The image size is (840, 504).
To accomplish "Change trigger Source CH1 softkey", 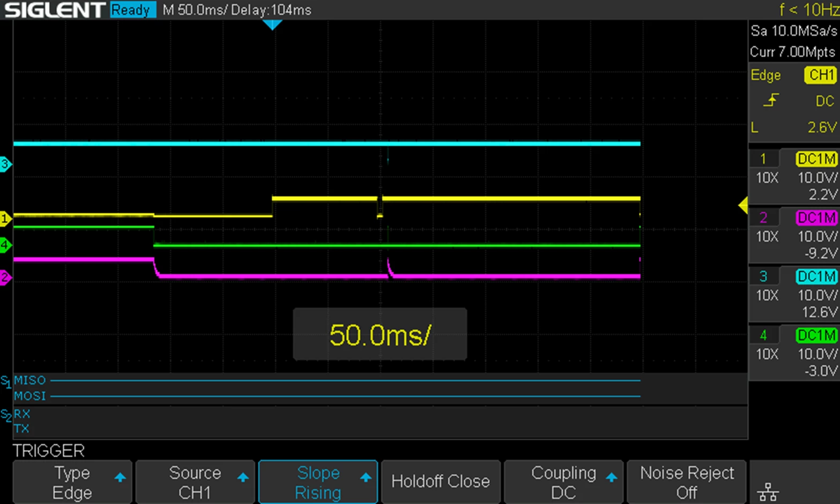I will pyautogui.click(x=195, y=482).
